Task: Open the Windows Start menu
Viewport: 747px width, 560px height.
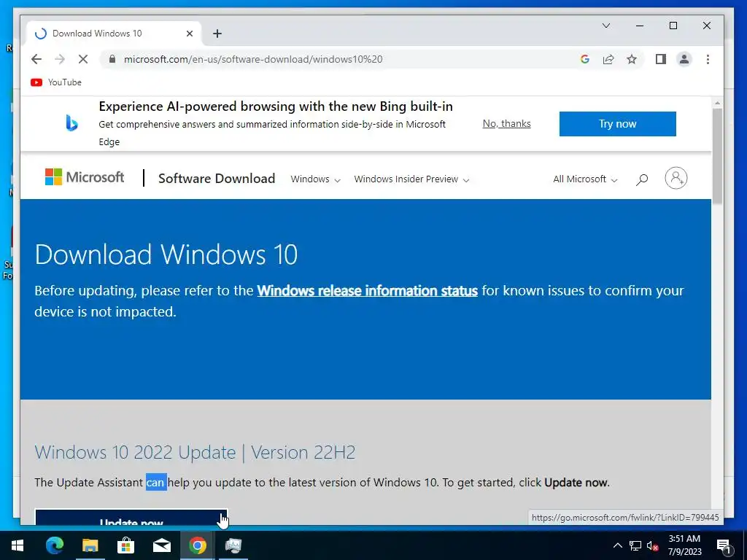Action: [x=18, y=545]
